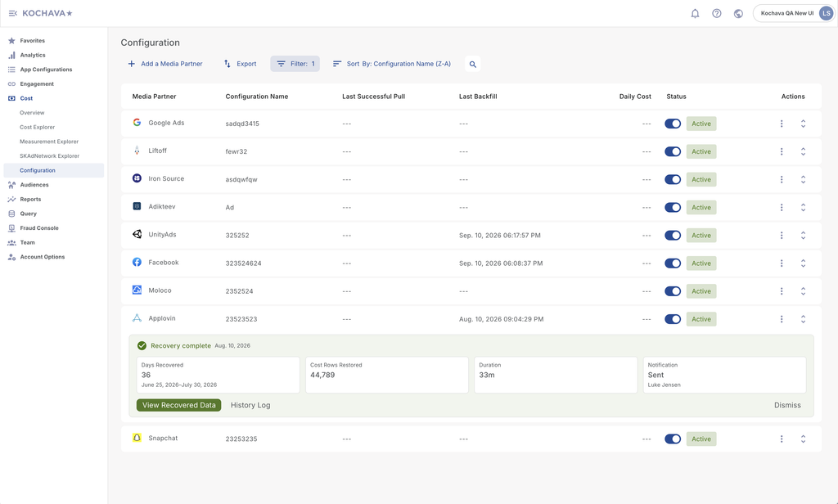Image resolution: width=838 pixels, height=504 pixels.
Task: Open three-dot actions menu for Facebook
Action: coord(782,263)
